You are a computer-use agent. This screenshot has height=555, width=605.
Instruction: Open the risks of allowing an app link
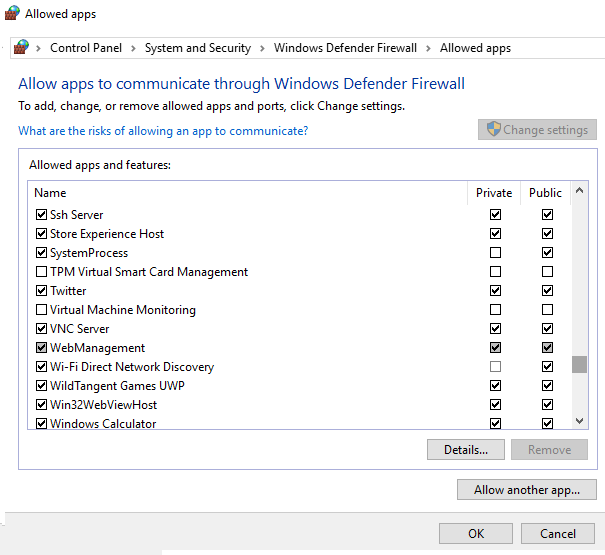coord(163,131)
